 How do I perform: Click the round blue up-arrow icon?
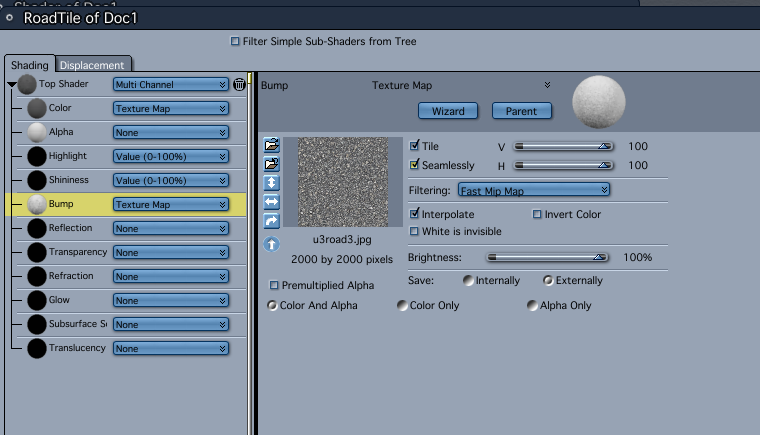tap(271, 244)
